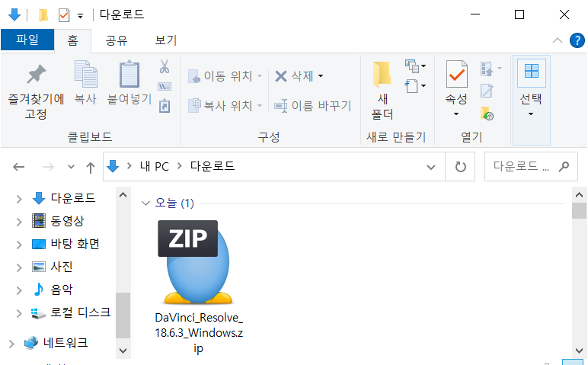Expand the 음악 tree node

[x=19, y=290]
